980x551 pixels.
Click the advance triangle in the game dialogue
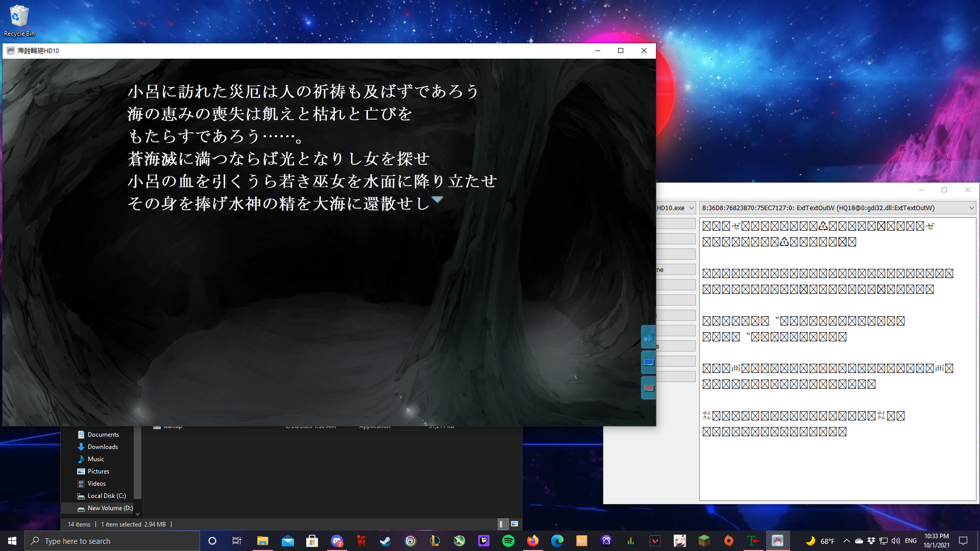438,201
